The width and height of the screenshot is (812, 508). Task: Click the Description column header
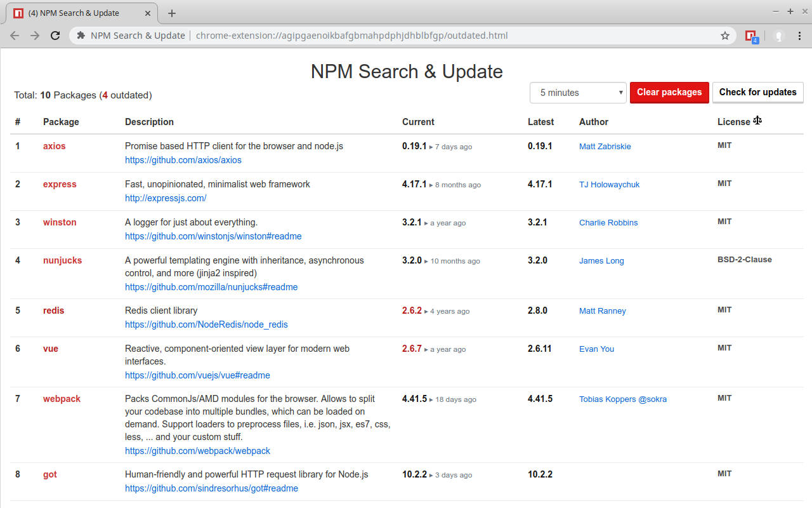[x=149, y=122]
